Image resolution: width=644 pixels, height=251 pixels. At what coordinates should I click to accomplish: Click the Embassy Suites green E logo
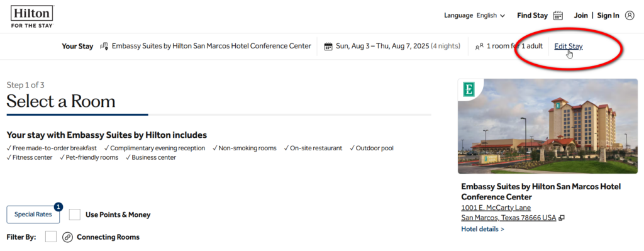coord(469,89)
